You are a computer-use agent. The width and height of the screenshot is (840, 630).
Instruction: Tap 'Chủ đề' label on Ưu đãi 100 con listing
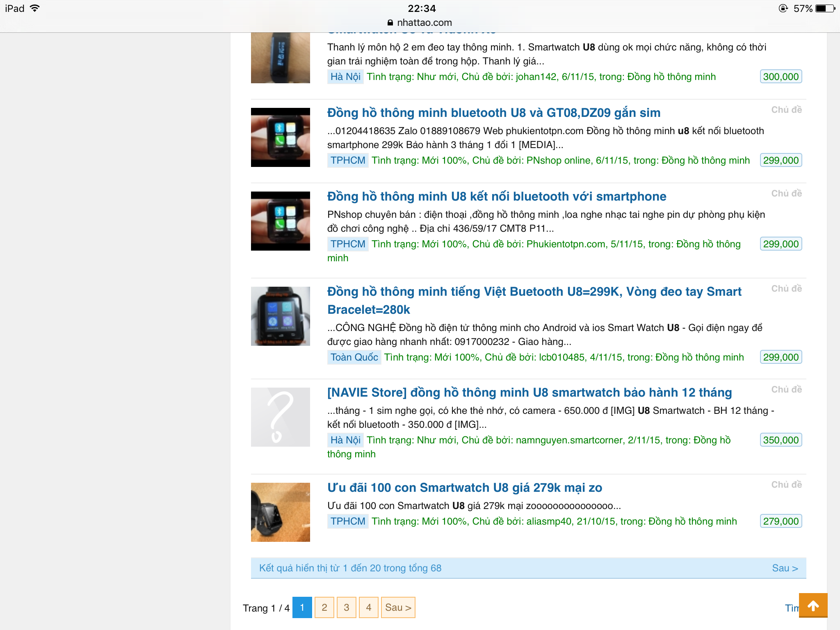pos(786,484)
